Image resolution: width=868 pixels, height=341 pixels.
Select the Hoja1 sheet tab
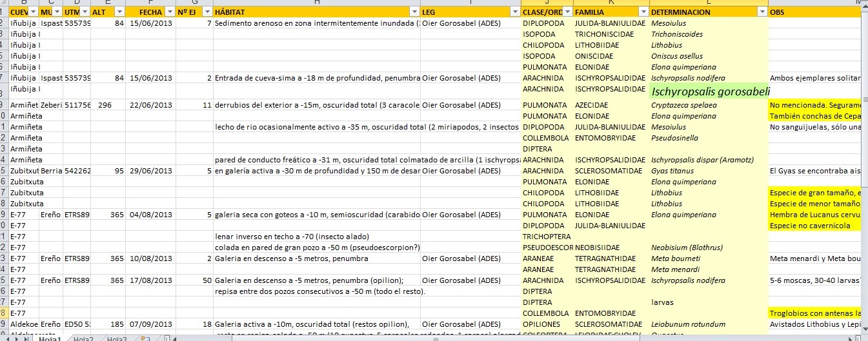[x=50, y=338]
